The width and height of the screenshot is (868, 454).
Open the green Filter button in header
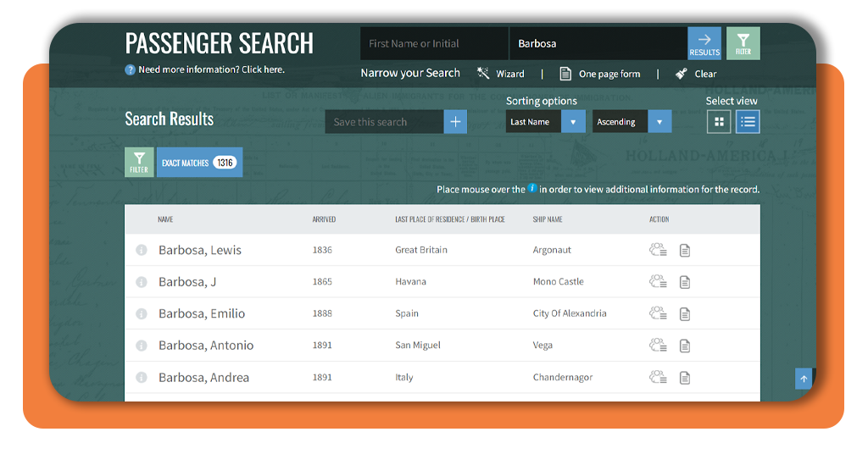(x=743, y=43)
